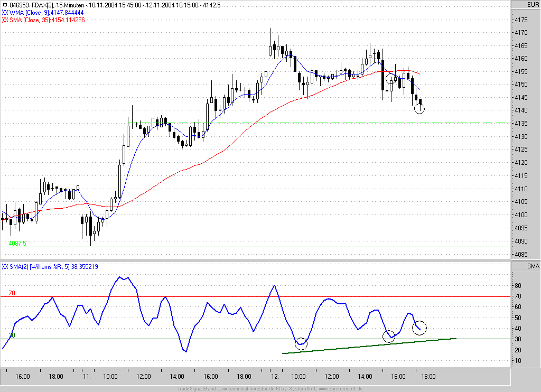Click the XX marker beside WMA legend
This screenshot has height=392, width=541.
click(5, 13)
